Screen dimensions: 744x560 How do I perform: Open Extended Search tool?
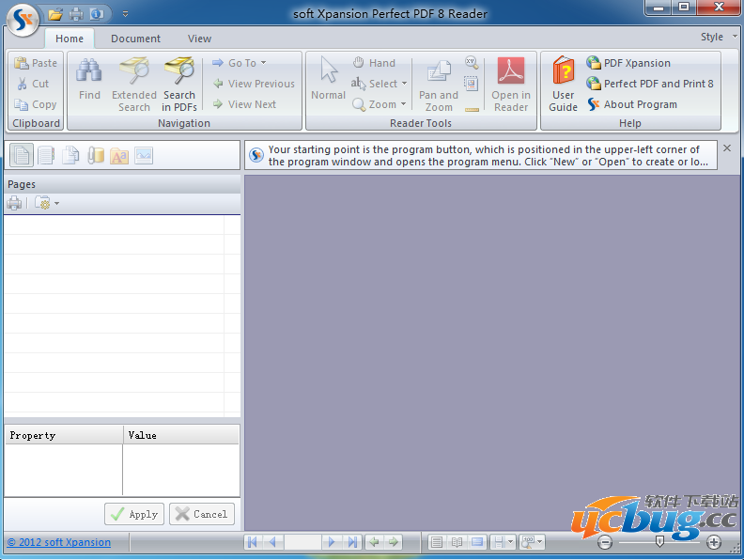pyautogui.click(x=134, y=84)
